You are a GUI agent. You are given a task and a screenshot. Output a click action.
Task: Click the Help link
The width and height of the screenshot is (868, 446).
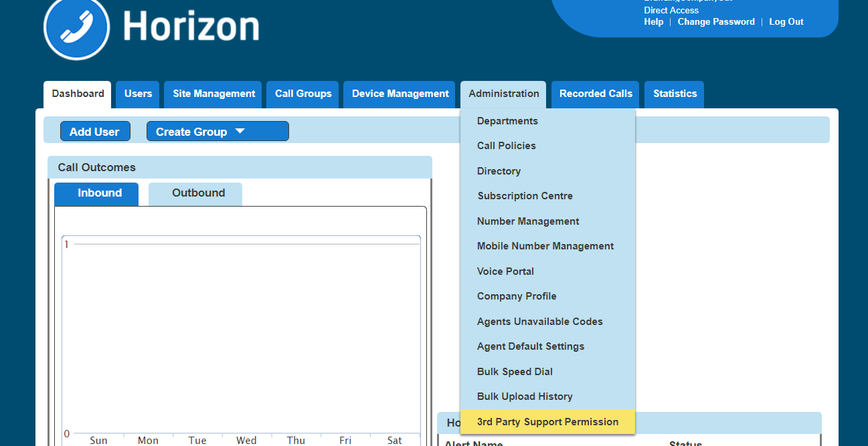coord(653,22)
